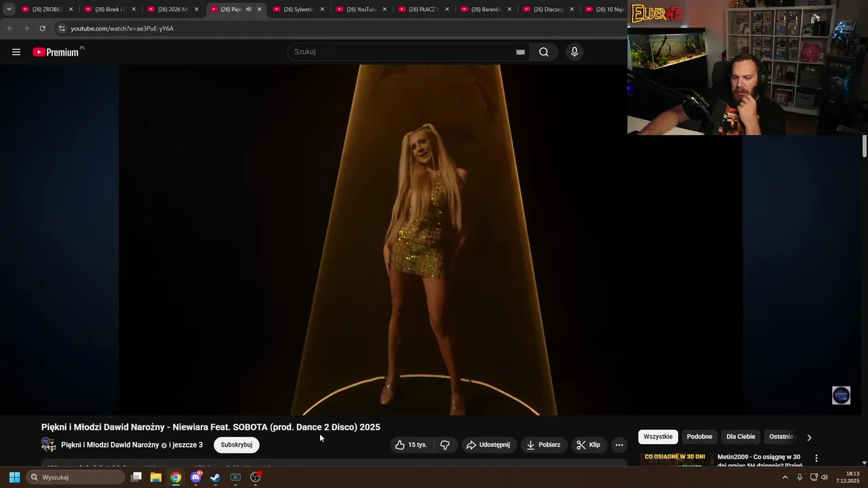Close the Binek tab

tap(134, 9)
